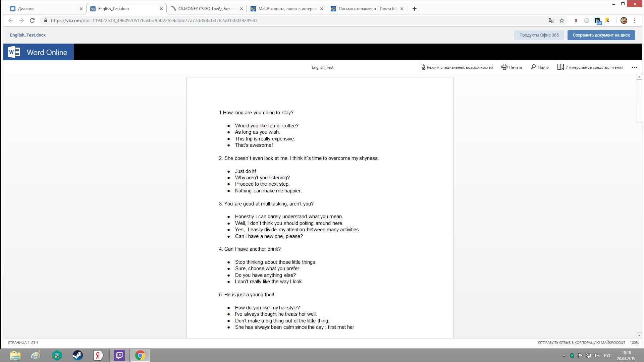This screenshot has height=362, width=644.
Task: Reload the page with refresh icon
Action: pyautogui.click(x=32, y=20)
